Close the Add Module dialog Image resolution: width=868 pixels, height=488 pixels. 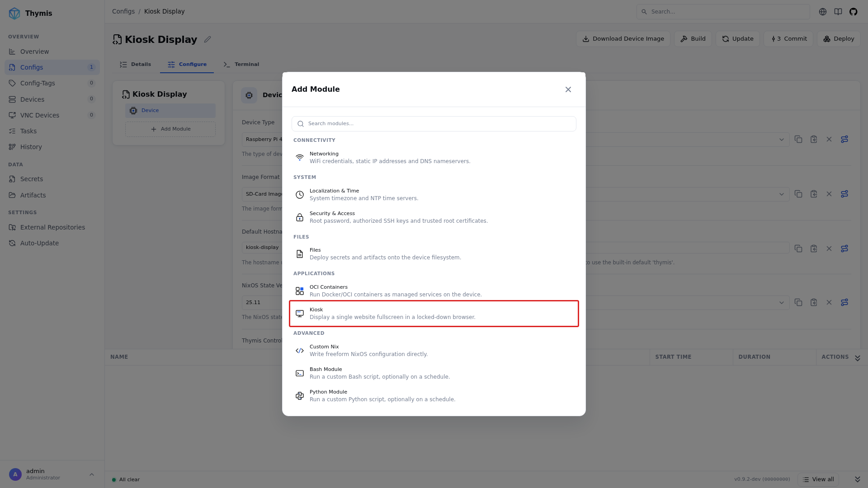coord(568,89)
